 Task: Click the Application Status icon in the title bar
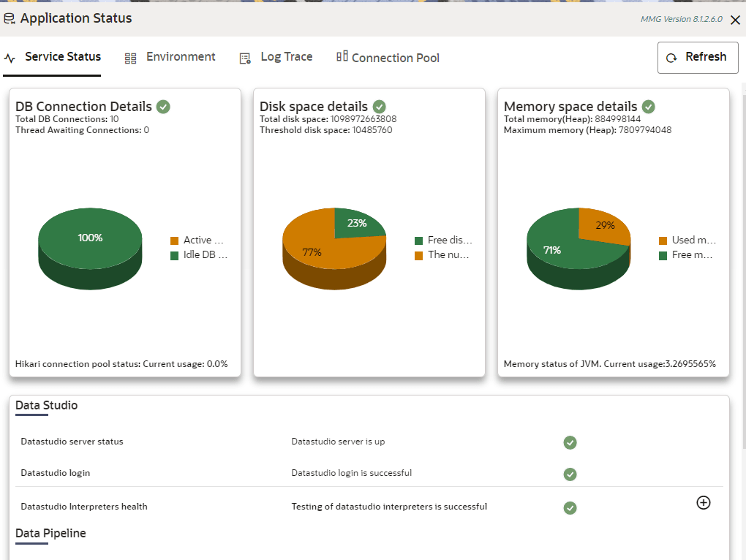10,18
